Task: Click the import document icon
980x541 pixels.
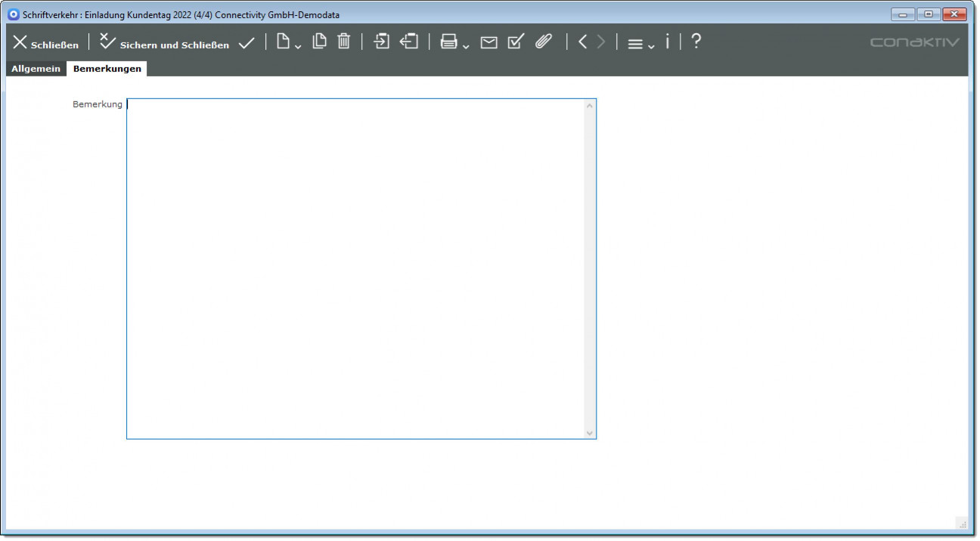Action: 382,42
